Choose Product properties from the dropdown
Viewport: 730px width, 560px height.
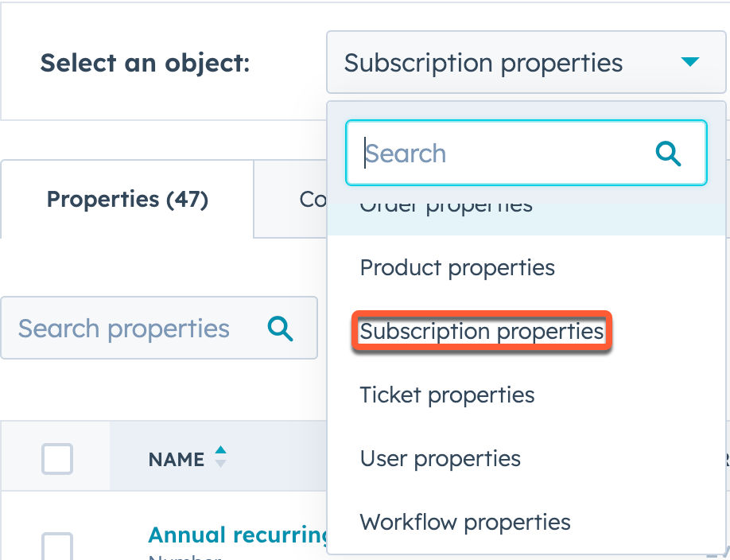[x=457, y=268]
